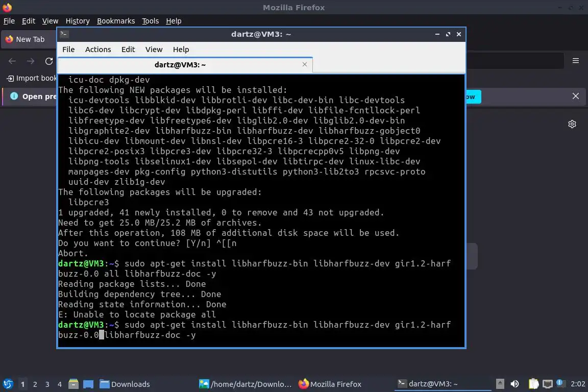
Task: Close the dartz@VM3 terminal tab
Action: coord(305,64)
